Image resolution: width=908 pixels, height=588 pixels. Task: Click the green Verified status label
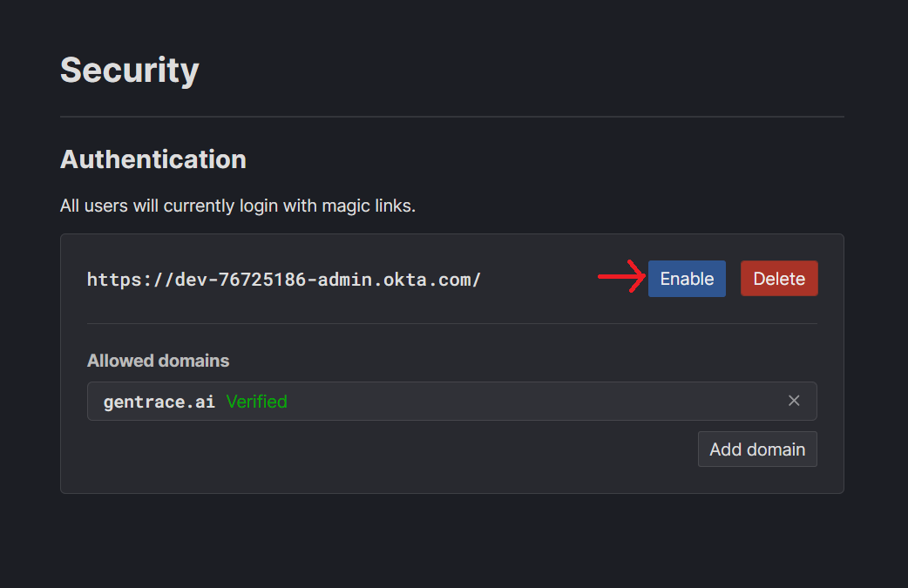(256, 401)
